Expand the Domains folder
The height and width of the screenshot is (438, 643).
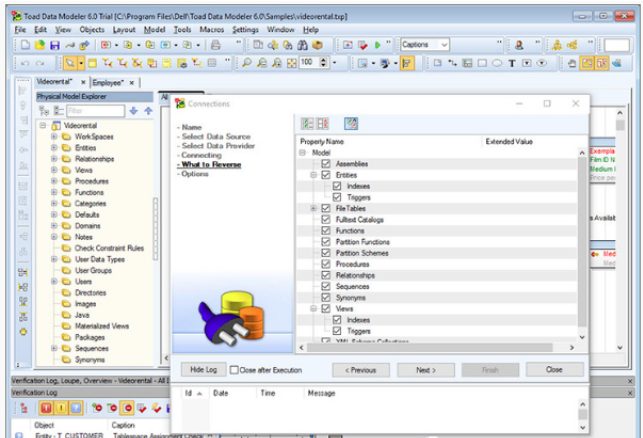tap(54, 226)
